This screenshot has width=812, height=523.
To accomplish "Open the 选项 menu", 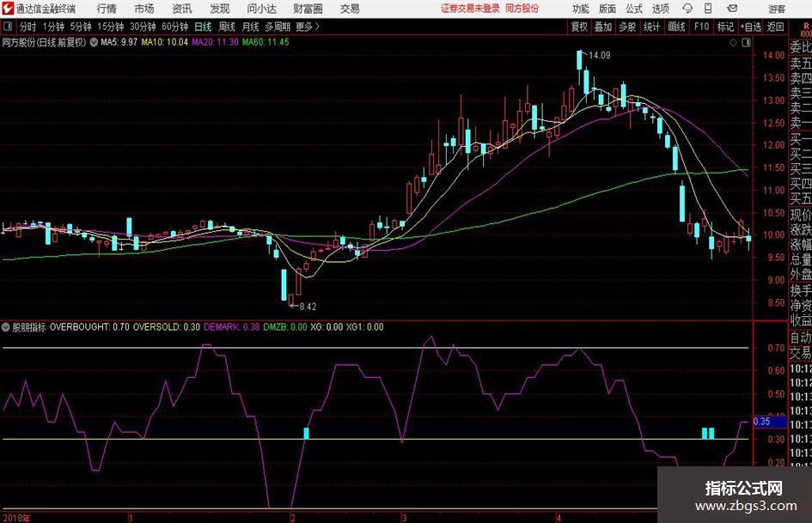I will [x=661, y=9].
